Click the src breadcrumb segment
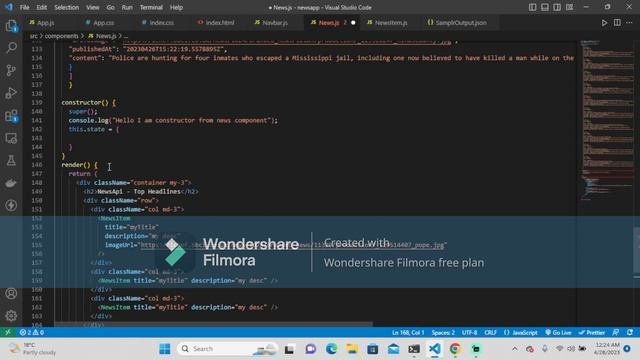This screenshot has height=360, width=640. click(x=33, y=36)
